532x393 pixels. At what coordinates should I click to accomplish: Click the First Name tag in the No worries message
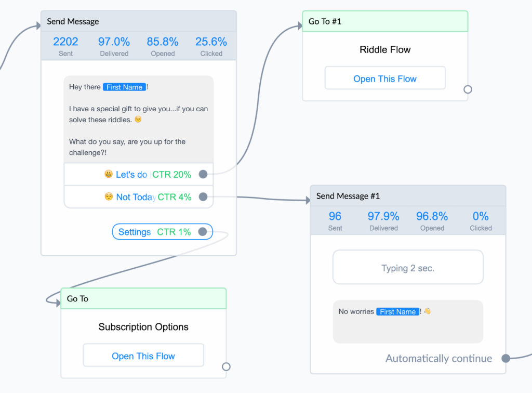[397, 311]
